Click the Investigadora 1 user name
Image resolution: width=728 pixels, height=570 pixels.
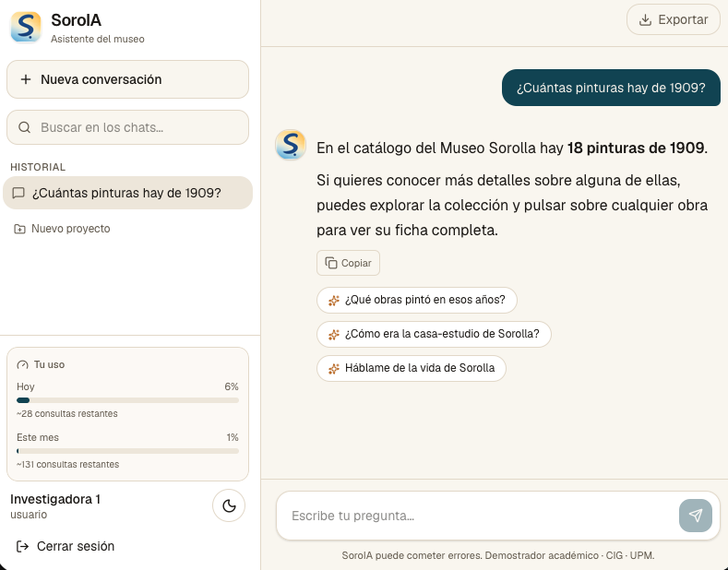pyautogui.click(x=55, y=499)
